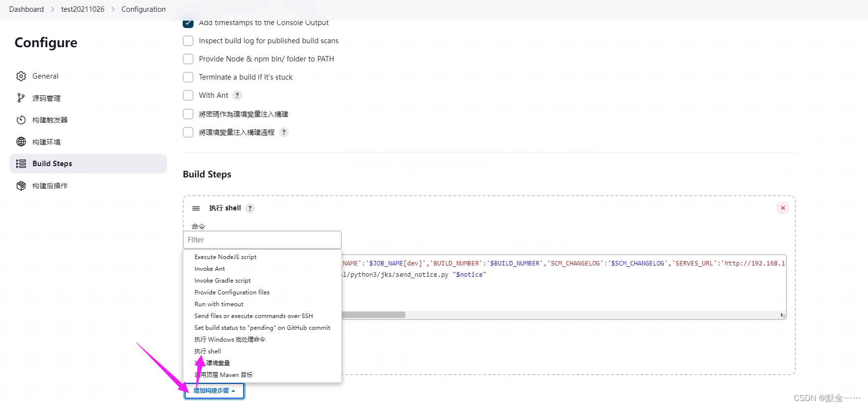Click the source code management branch icon

pyautogui.click(x=21, y=98)
